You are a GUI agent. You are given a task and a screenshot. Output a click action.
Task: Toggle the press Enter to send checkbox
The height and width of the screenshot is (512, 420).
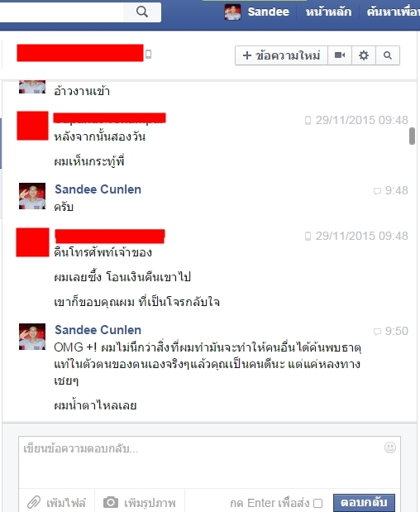click(x=317, y=503)
